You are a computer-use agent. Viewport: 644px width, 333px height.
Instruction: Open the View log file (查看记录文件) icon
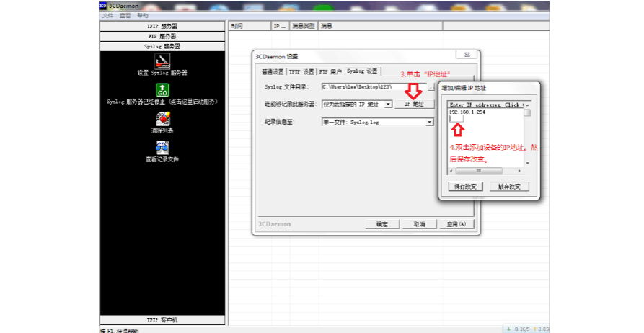point(162,148)
